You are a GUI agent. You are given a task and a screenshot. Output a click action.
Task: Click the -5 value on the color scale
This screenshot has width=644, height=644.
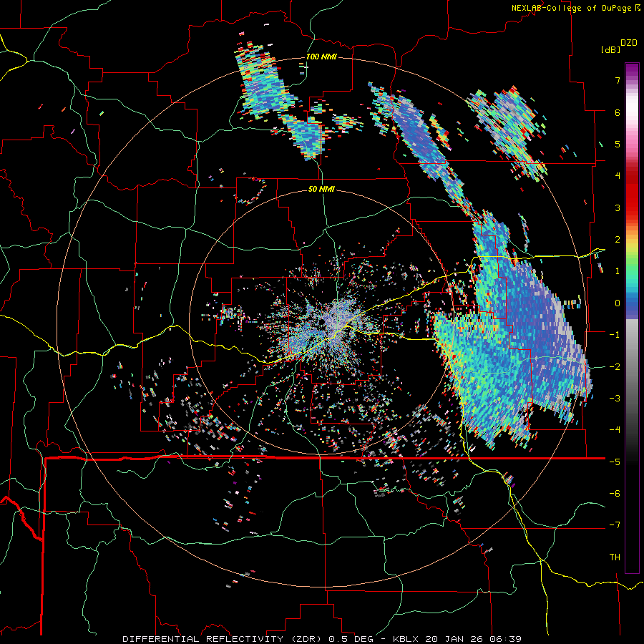coord(615,462)
